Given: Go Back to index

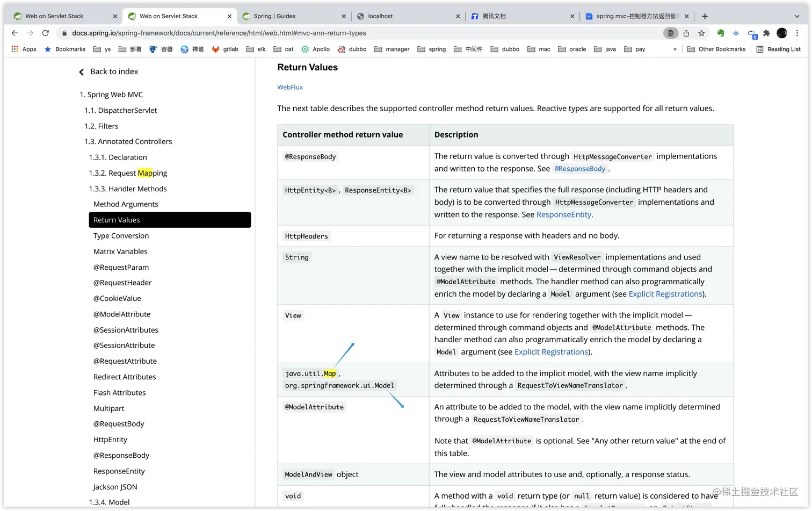Looking at the screenshot, I should [109, 71].
